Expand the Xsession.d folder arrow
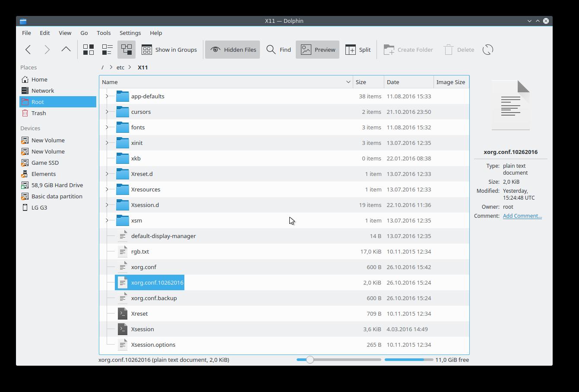This screenshot has height=392, width=579. [107, 205]
